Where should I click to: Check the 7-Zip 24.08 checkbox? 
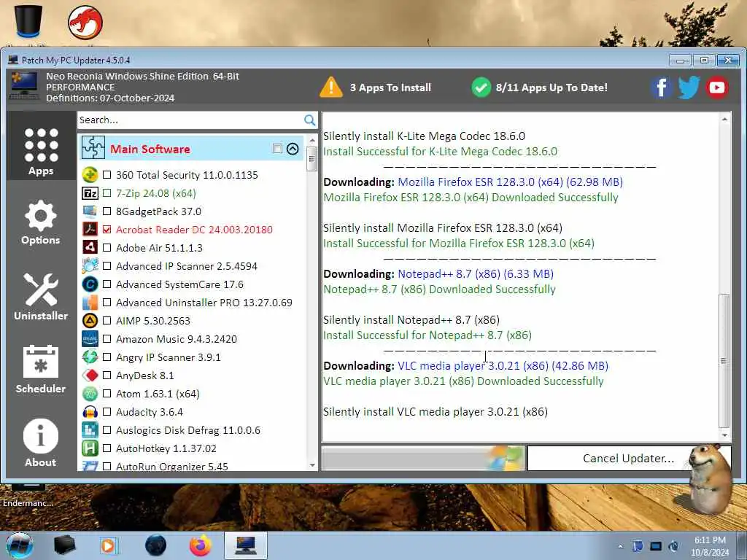[107, 192]
